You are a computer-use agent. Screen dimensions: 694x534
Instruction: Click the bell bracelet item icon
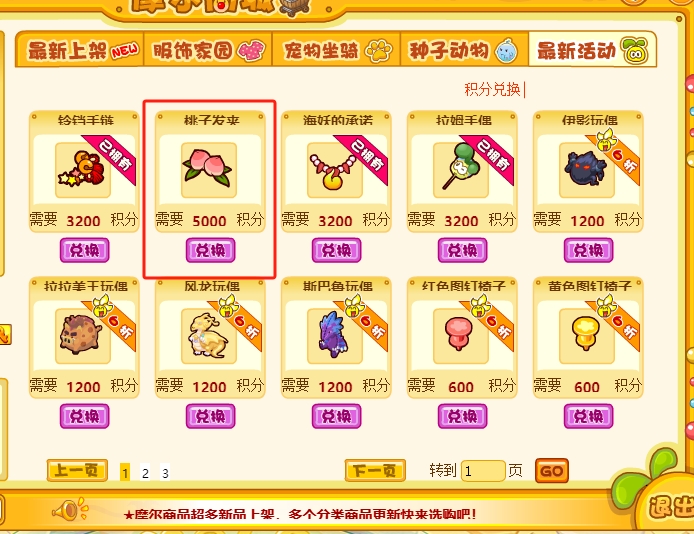pos(82,170)
